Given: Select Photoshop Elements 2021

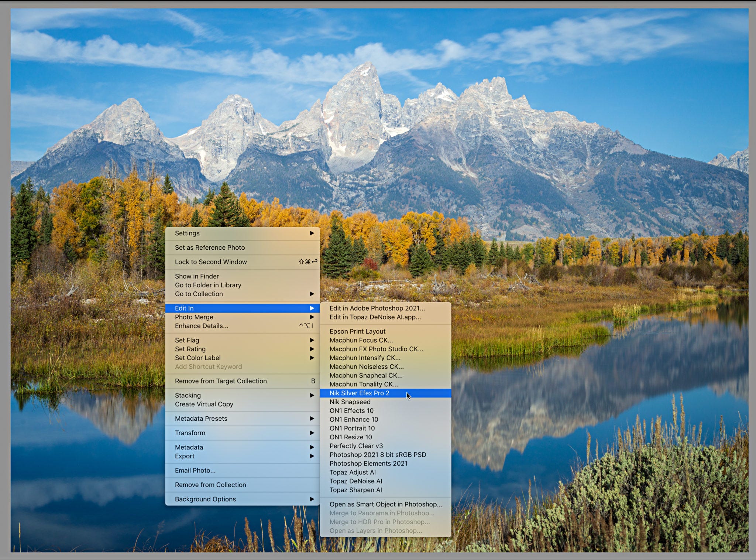Looking at the screenshot, I should [385, 464].
